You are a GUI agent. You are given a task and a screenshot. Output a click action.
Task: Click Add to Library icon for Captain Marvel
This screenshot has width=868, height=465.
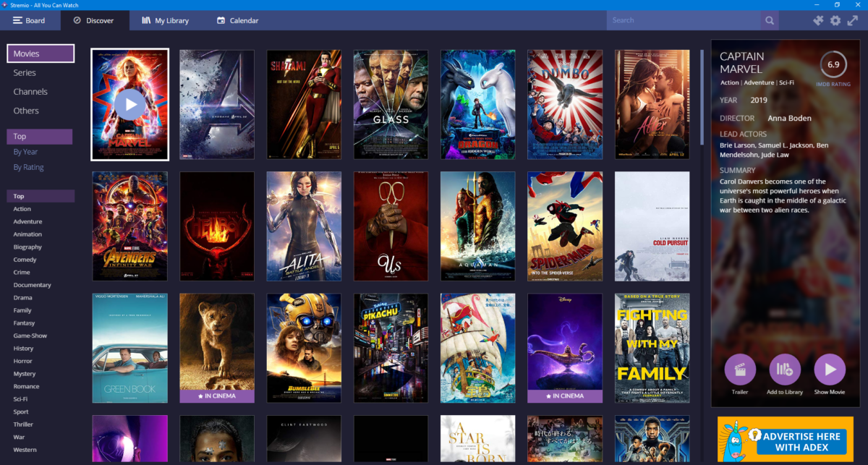tap(785, 371)
